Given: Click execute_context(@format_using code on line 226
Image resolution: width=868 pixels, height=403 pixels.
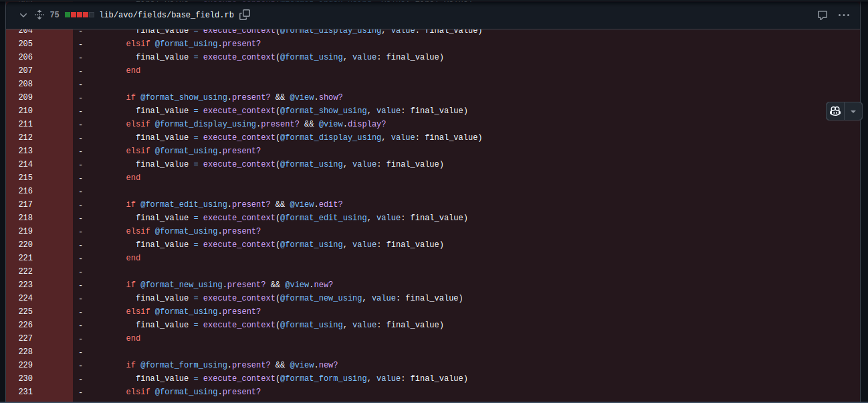Looking at the screenshot, I should point(290,325).
